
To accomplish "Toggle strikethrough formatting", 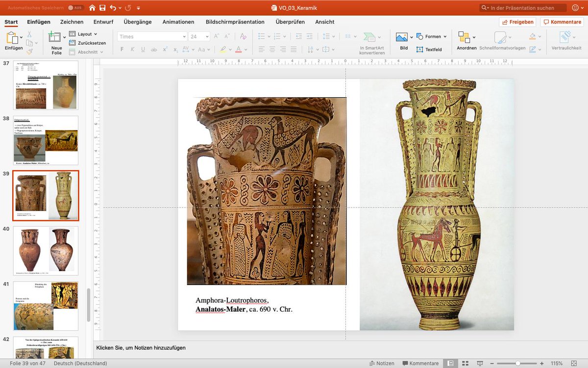I will coord(154,50).
